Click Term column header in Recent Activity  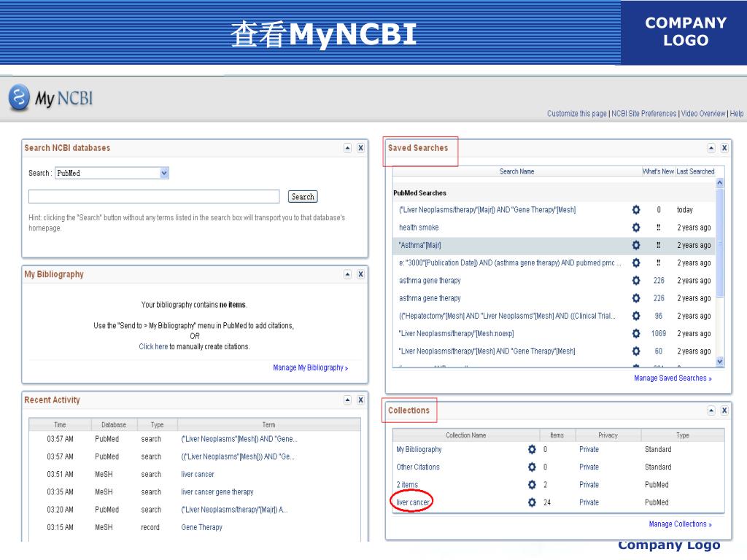(x=268, y=425)
